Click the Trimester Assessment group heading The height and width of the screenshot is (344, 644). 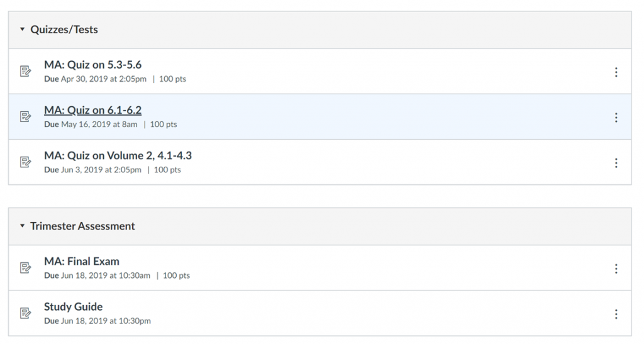tap(82, 226)
